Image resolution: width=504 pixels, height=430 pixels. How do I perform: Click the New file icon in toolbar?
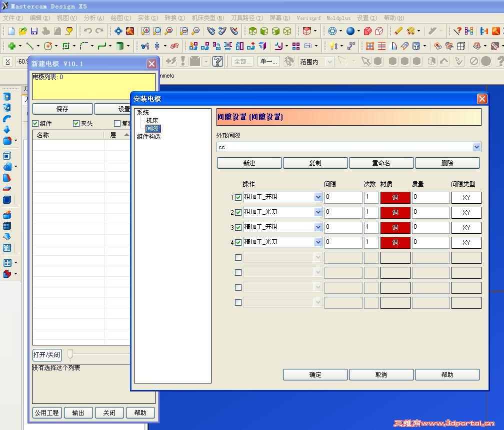pyautogui.click(x=11, y=31)
